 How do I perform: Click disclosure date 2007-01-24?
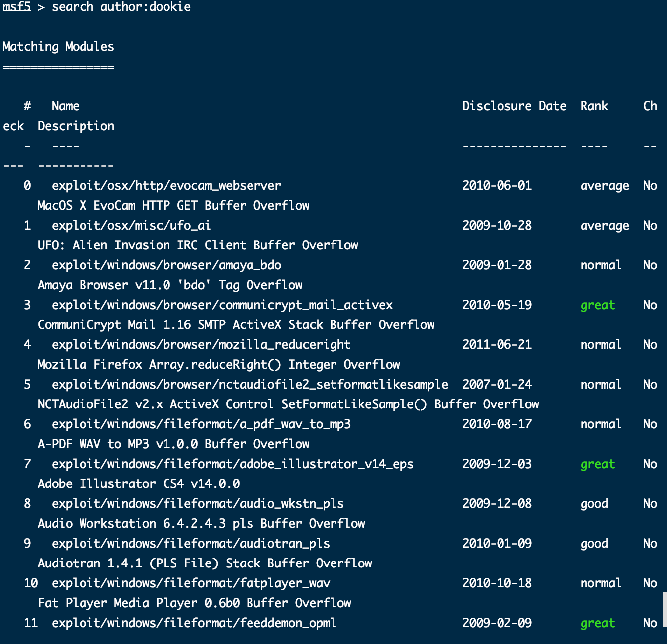[497, 385]
